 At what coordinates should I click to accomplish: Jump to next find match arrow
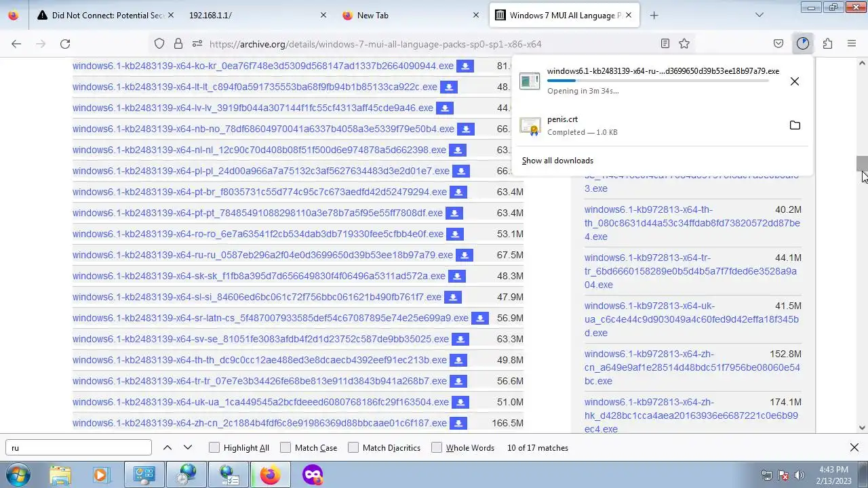tap(188, 448)
